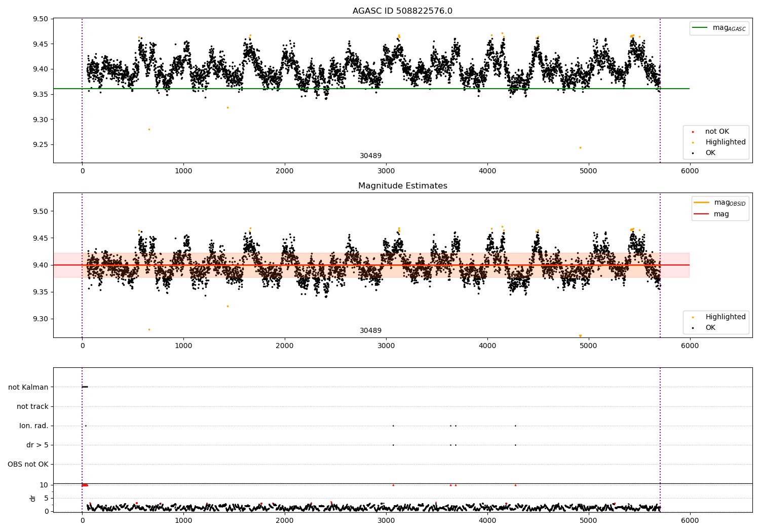Click 'Highlighted' legend entry in top plot
760x532 pixels.
pos(719,142)
